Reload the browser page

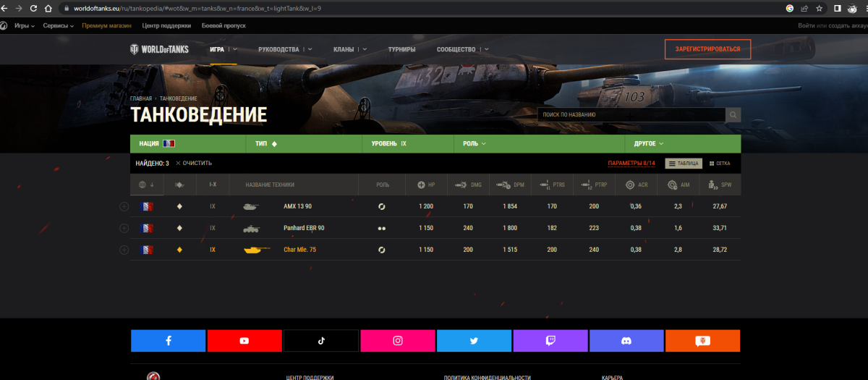click(33, 8)
